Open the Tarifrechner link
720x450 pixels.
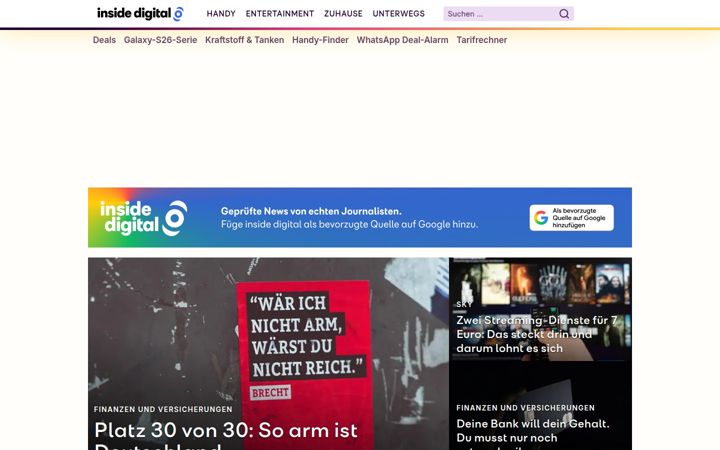click(482, 40)
